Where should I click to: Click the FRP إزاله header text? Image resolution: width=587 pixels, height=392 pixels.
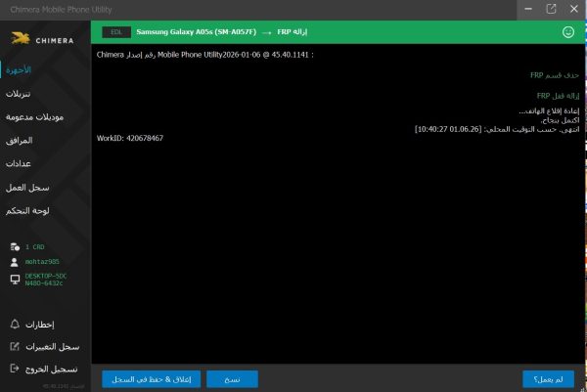(x=292, y=32)
